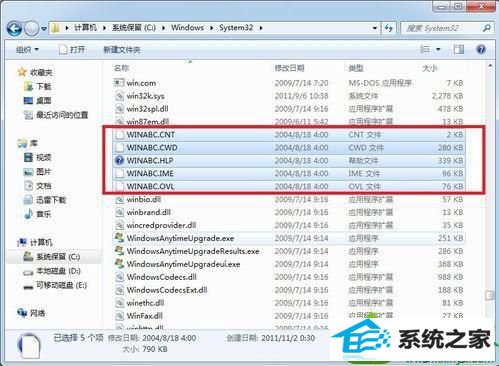This screenshot has width=499, height=366.
Task: Expand the arrow after System32 breadcrumb
Action: 261,28
